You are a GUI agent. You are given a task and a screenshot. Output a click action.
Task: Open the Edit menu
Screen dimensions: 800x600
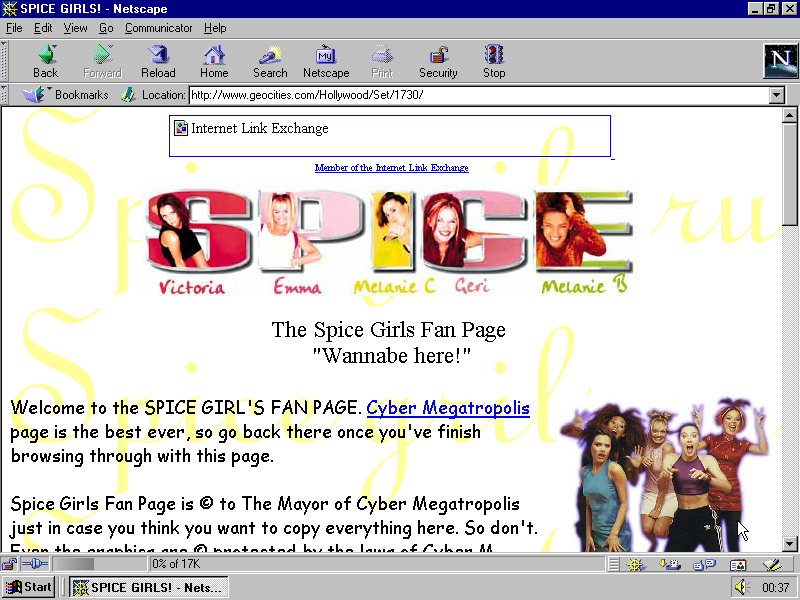(43, 28)
